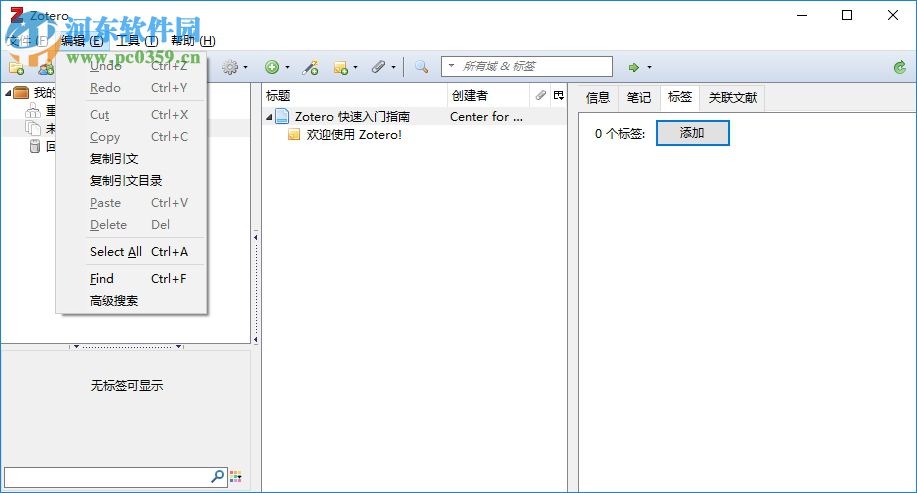The width and height of the screenshot is (917, 493).
Task: Click the Center for ... creator cell
Action: [x=486, y=116]
